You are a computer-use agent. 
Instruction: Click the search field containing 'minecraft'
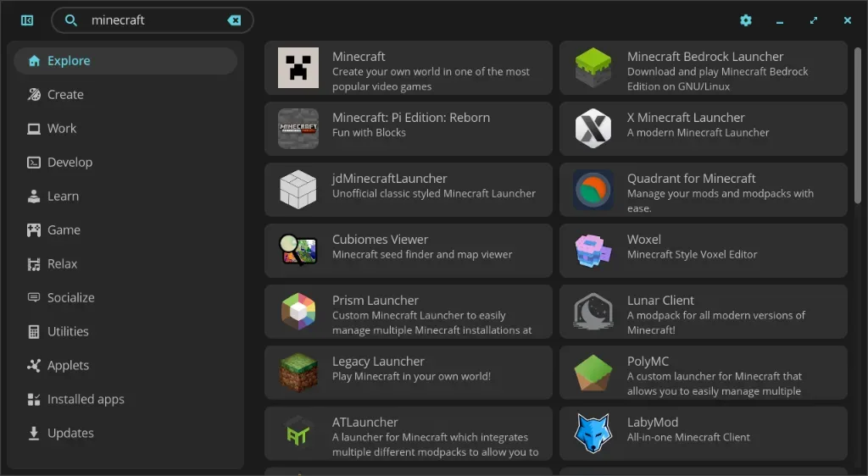coord(153,20)
